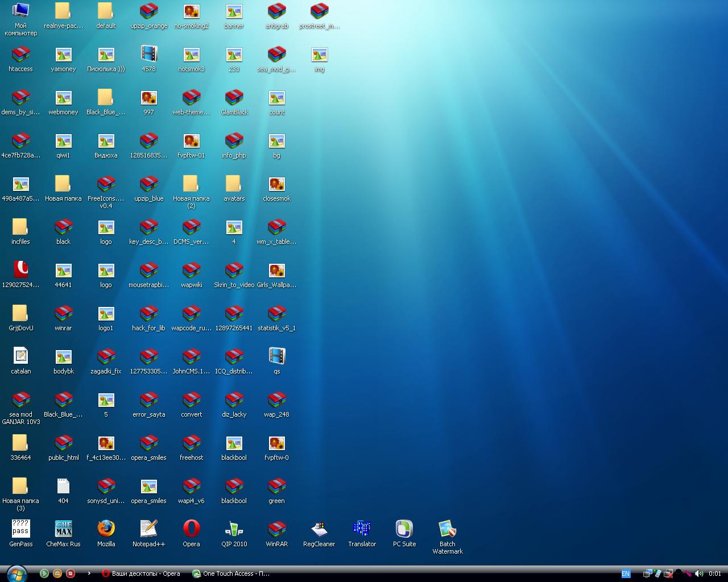
Task: Click the system clock showing 0:01
Action: pos(715,573)
